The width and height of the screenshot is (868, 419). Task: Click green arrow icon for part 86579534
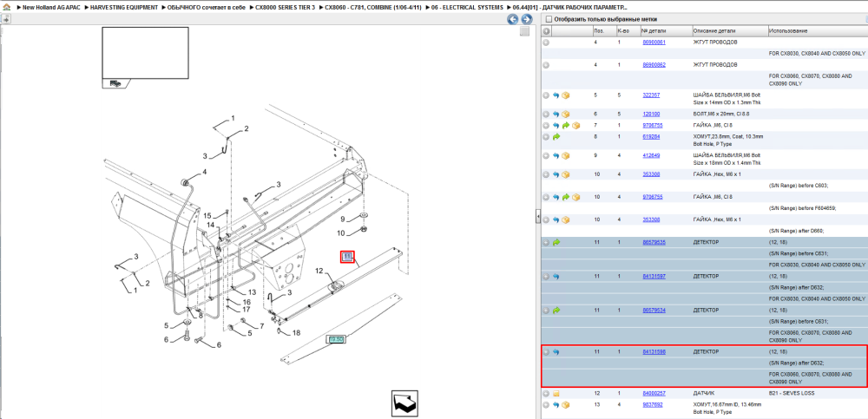coord(556,311)
